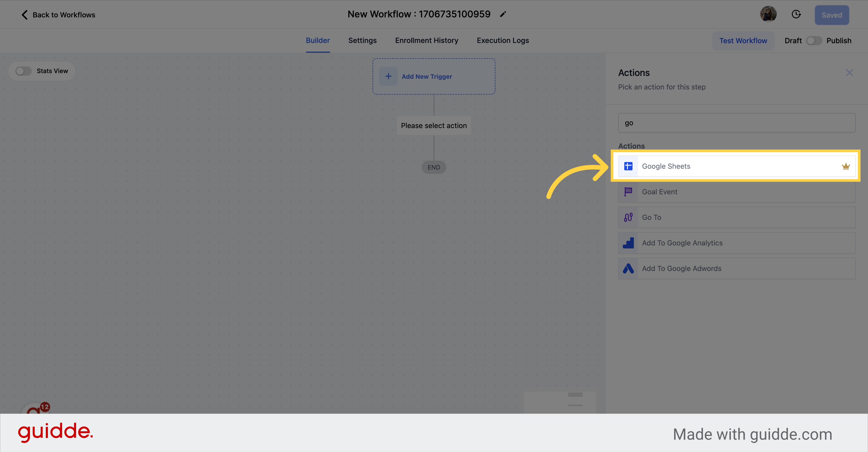Click the Publish label
The width and height of the screenshot is (868, 452).
tap(839, 41)
